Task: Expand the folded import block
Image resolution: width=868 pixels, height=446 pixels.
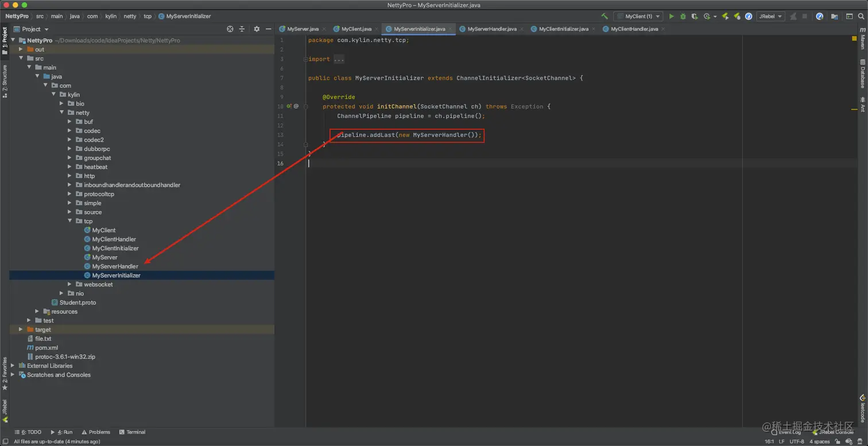Action: point(305,59)
